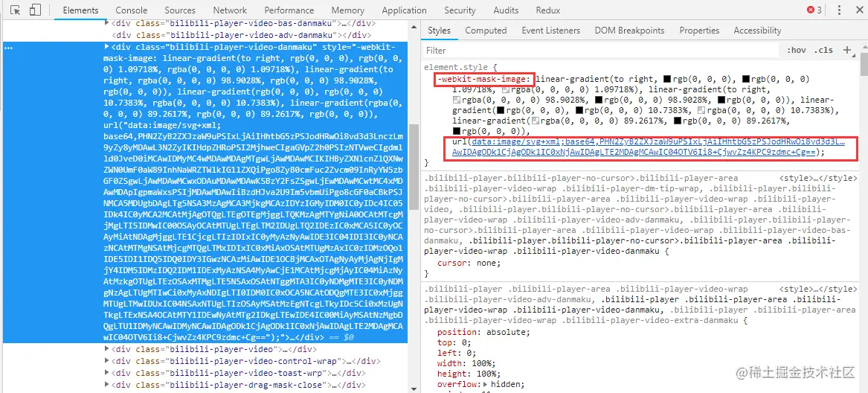The width and height of the screenshot is (868, 393).
Task: Open the Redux tab
Action: click(x=547, y=10)
